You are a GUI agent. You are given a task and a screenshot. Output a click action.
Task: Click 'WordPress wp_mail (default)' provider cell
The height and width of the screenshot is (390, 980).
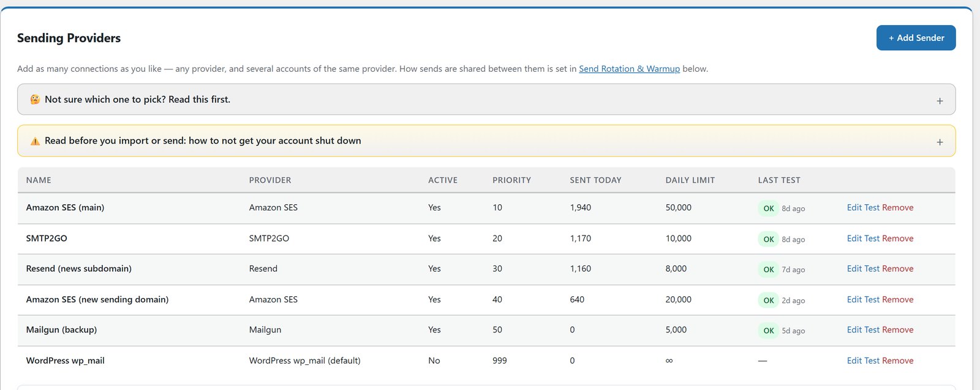[x=304, y=361]
